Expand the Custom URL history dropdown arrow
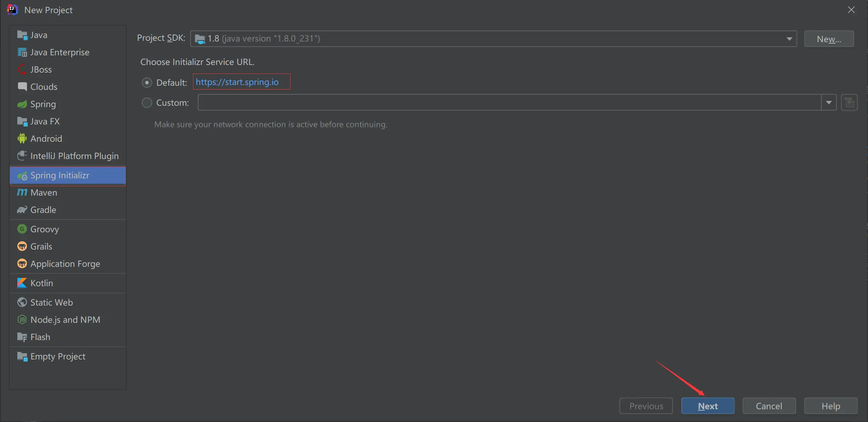Viewport: 868px width, 422px height. (829, 103)
